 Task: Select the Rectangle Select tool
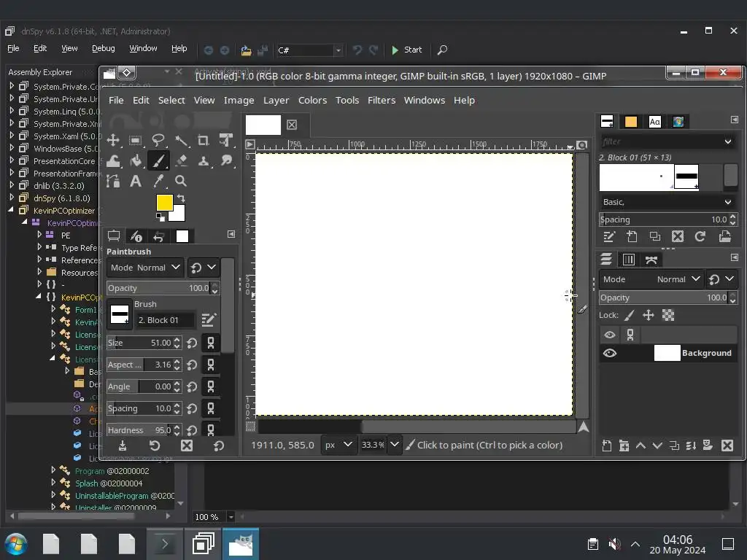(135, 141)
